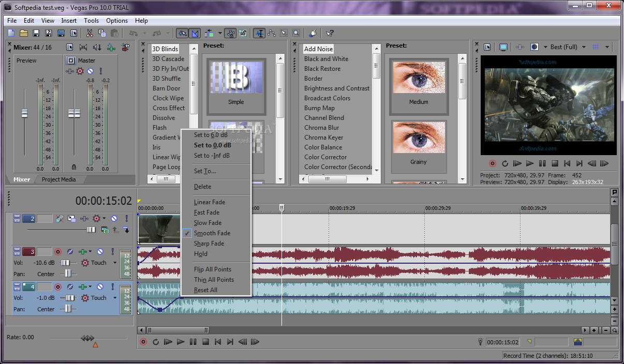The width and height of the screenshot is (624, 364).
Task: Open the Options menu
Action: (116, 21)
